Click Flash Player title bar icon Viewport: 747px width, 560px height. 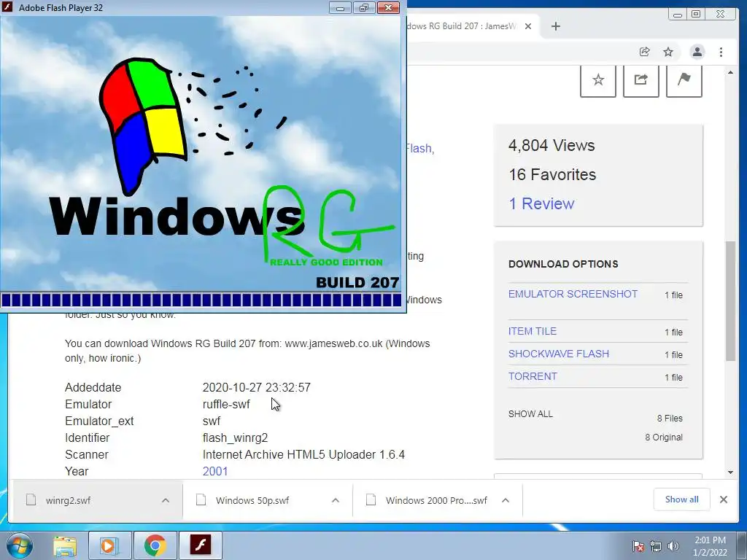point(7,7)
